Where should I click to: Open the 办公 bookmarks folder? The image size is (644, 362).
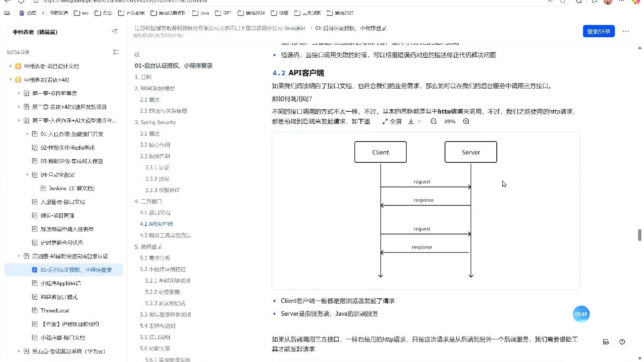pyautogui.click(x=103, y=13)
